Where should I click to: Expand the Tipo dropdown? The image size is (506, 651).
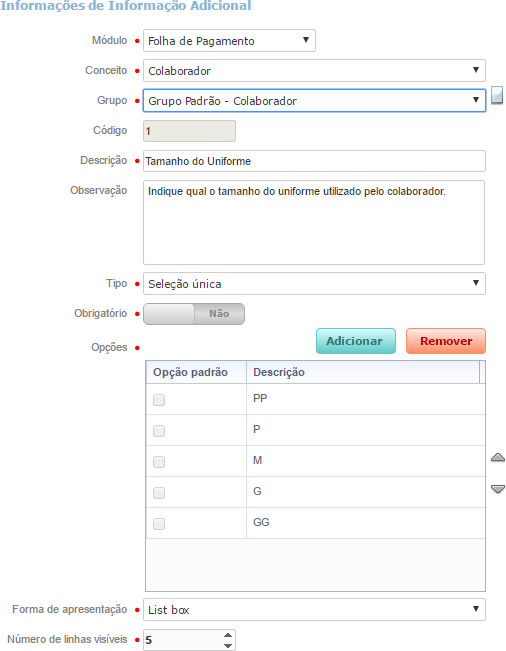point(314,284)
